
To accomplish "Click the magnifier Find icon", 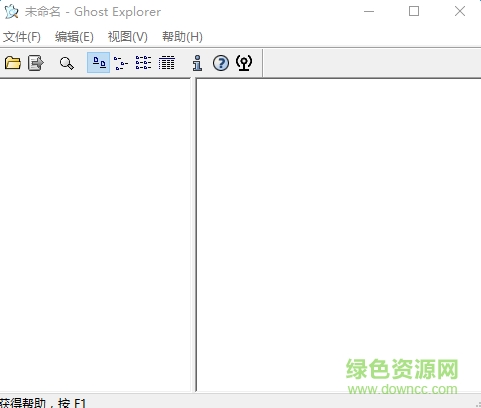I will (x=66, y=63).
